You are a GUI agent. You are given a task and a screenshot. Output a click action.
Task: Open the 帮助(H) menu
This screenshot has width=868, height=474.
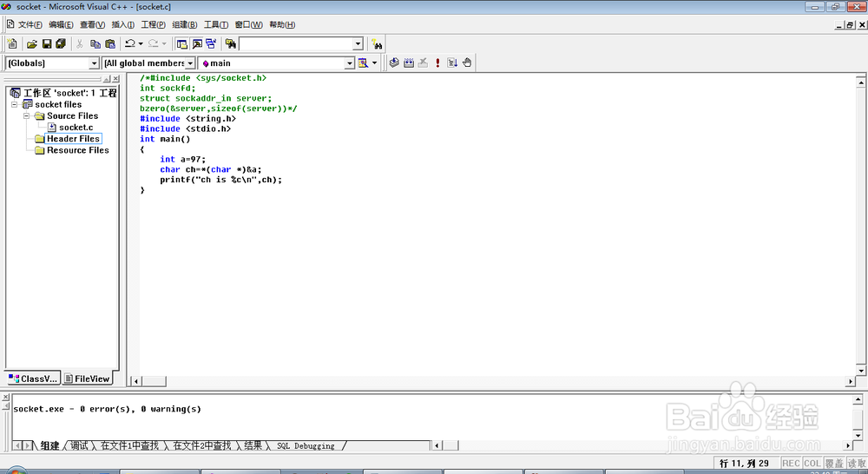click(282, 24)
